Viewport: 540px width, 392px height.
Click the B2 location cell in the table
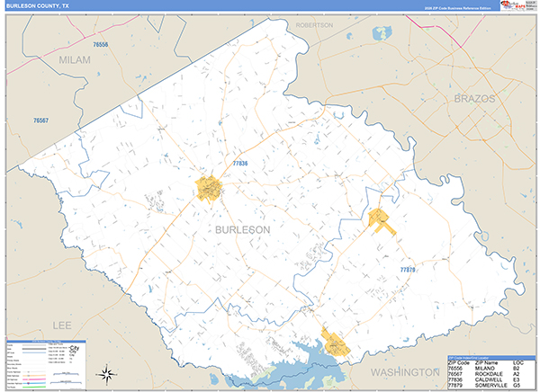point(516,369)
